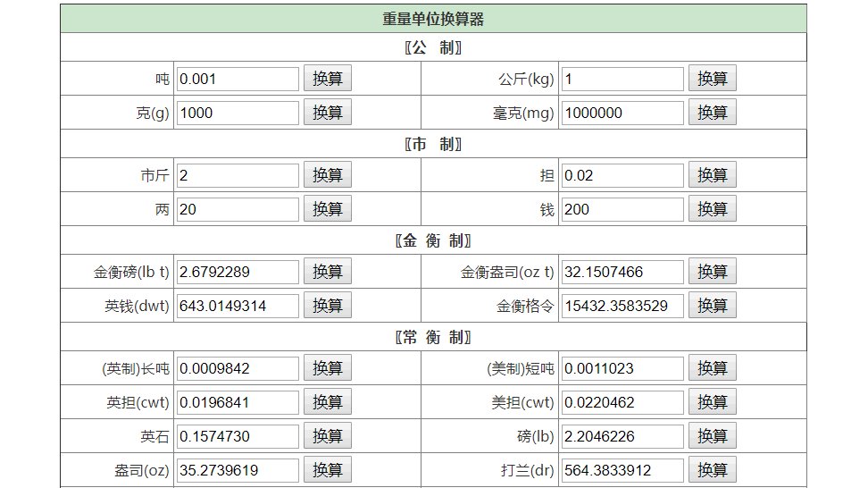This screenshot has height=488, width=868.
Task: Click the 金衡格令 label
Action: click(525, 306)
